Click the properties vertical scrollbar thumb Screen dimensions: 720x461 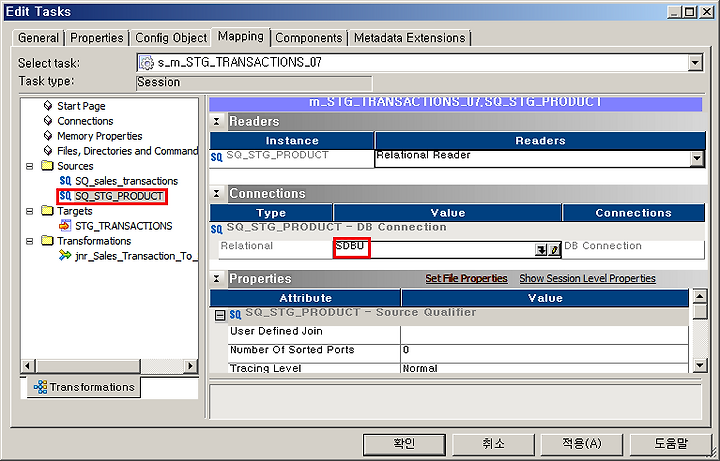click(x=699, y=312)
